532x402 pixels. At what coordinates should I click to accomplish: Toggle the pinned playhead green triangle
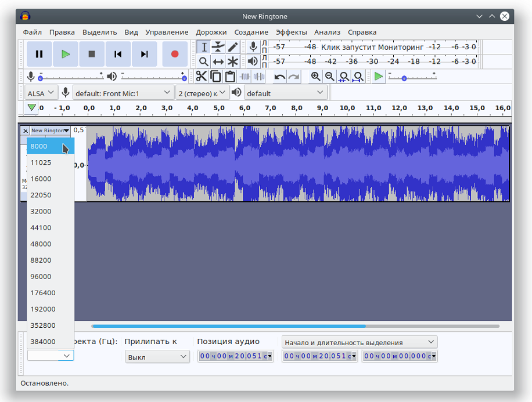(31, 107)
